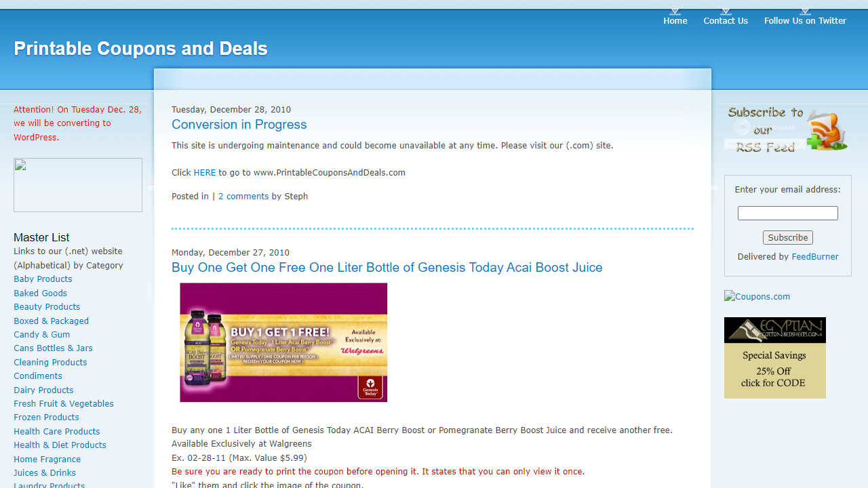Viewport: 868px width, 488px height.
Task: Click the email address input field
Action: [x=787, y=213]
